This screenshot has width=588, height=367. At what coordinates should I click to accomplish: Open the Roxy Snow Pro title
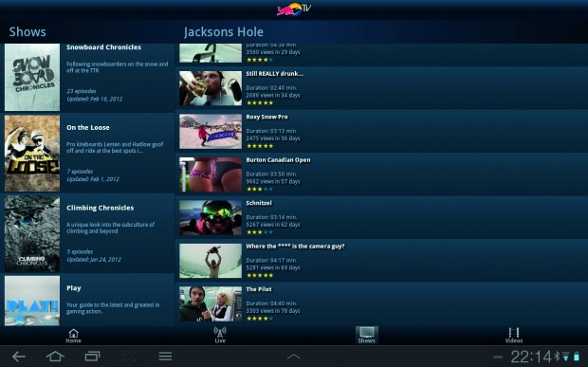(x=267, y=117)
